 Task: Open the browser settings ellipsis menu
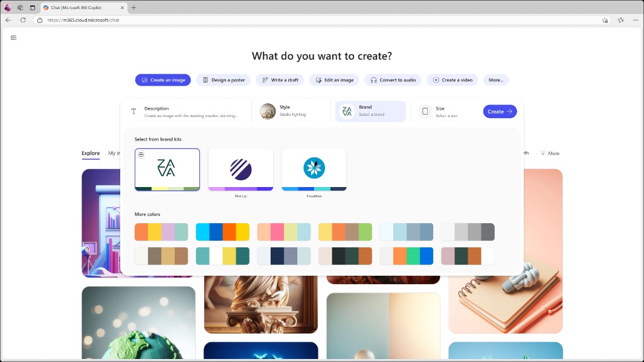click(x=635, y=20)
